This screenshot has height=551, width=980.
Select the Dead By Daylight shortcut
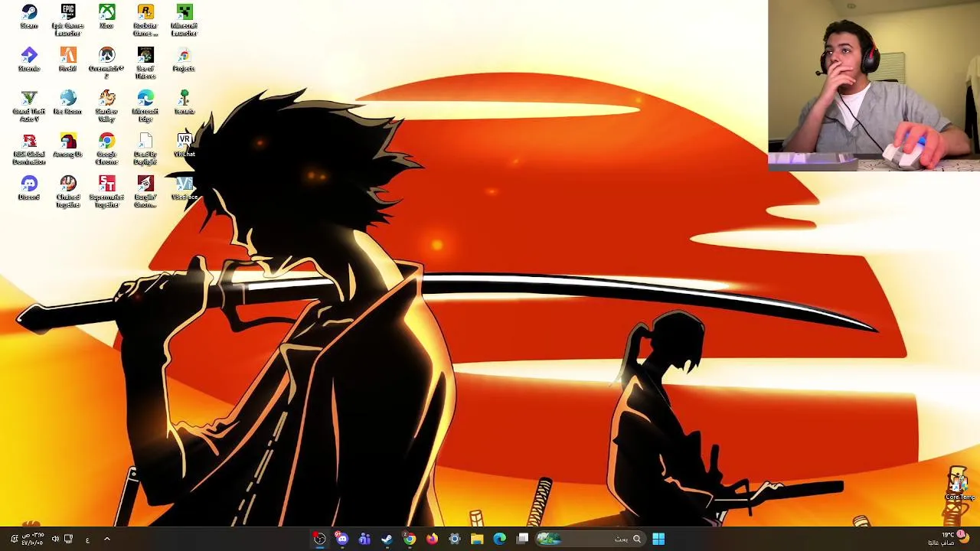click(145, 148)
